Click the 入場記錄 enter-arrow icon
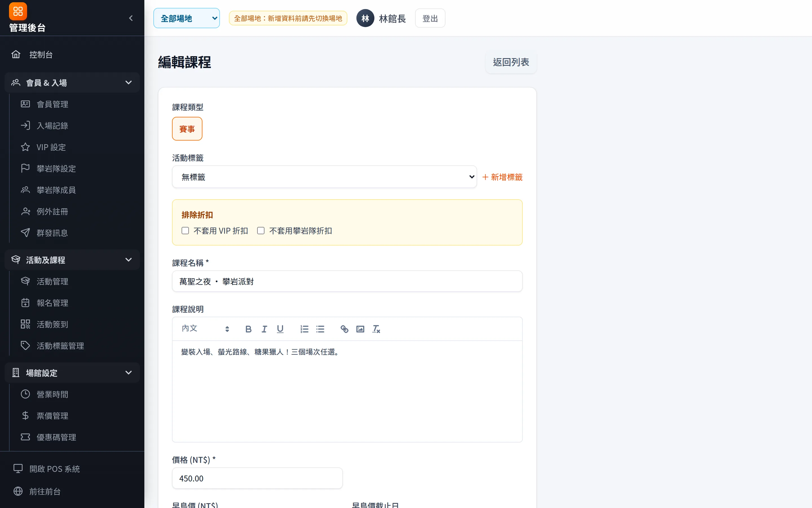 coord(25,126)
